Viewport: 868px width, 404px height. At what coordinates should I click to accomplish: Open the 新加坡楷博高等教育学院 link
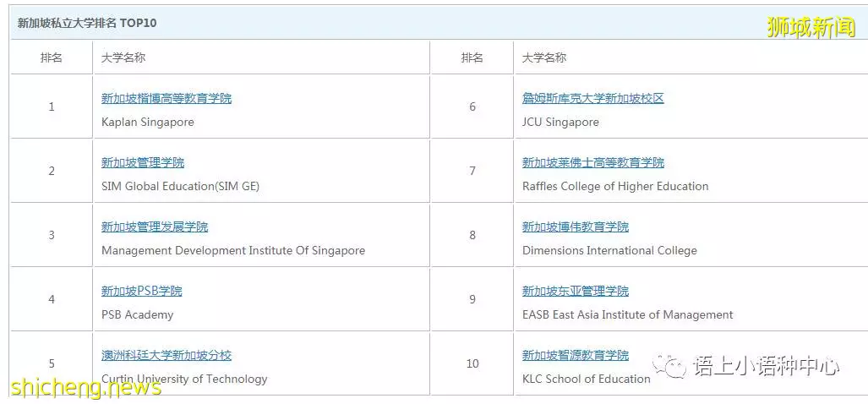[166, 99]
